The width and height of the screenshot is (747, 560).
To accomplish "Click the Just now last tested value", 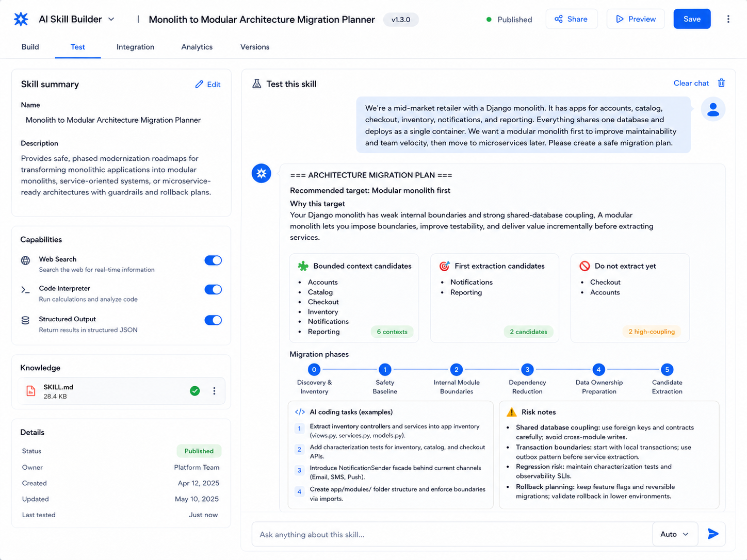I will pyautogui.click(x=203, y=515).
